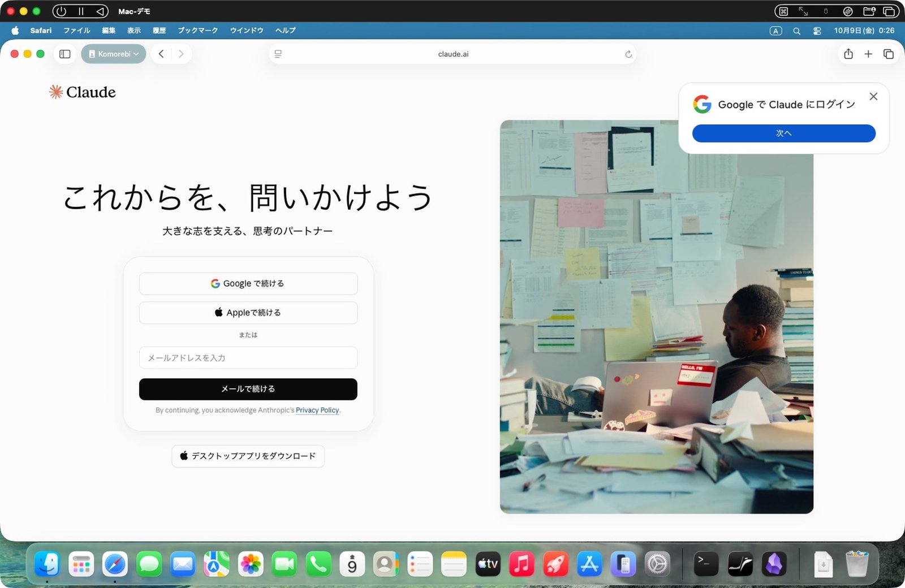Open Terminal from the Dock

(x=706, y=564)
